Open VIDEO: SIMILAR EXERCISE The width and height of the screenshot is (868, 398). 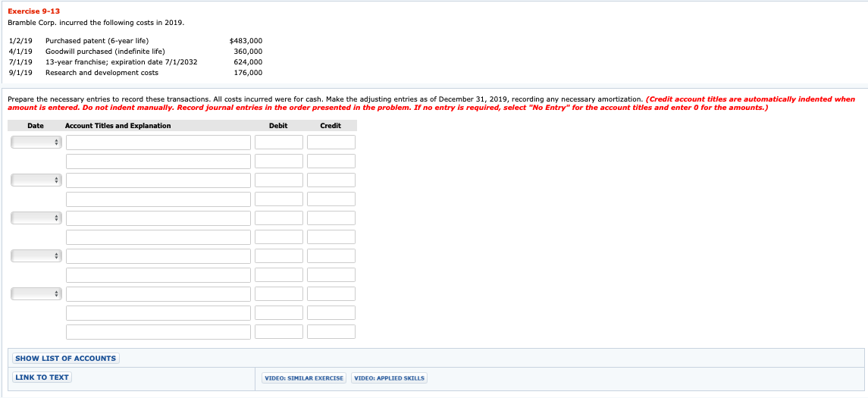pos(304,378)
